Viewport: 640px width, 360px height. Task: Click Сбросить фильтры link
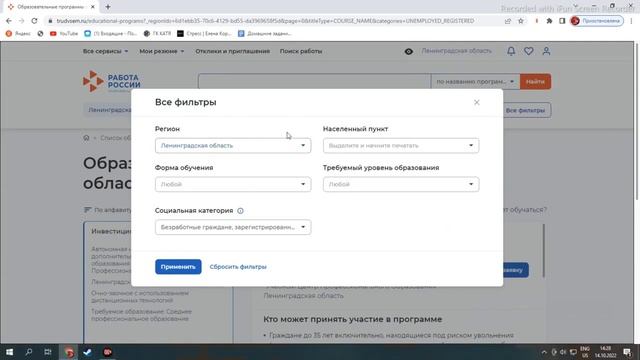coord(238,267)
